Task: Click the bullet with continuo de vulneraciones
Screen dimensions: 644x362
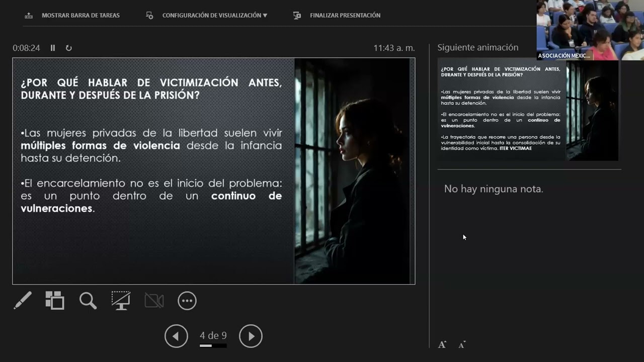Action: tap(151, 196)
